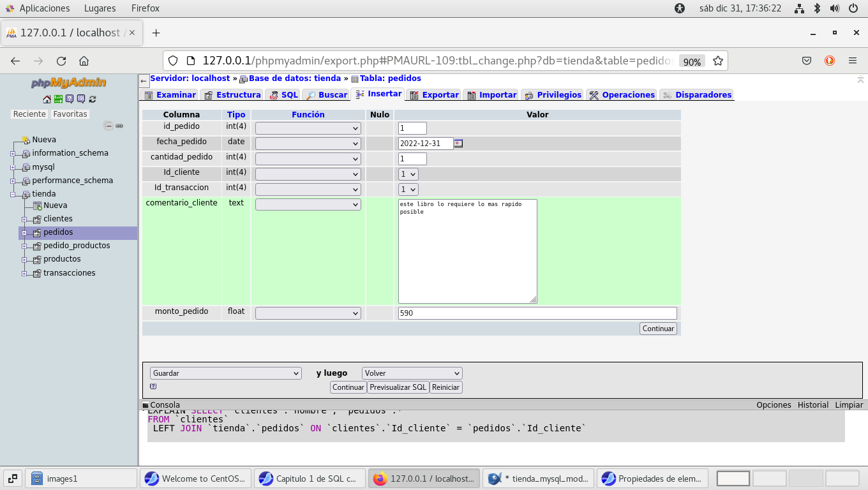Open help icon below Guardar dropdown

coord(153,386)
